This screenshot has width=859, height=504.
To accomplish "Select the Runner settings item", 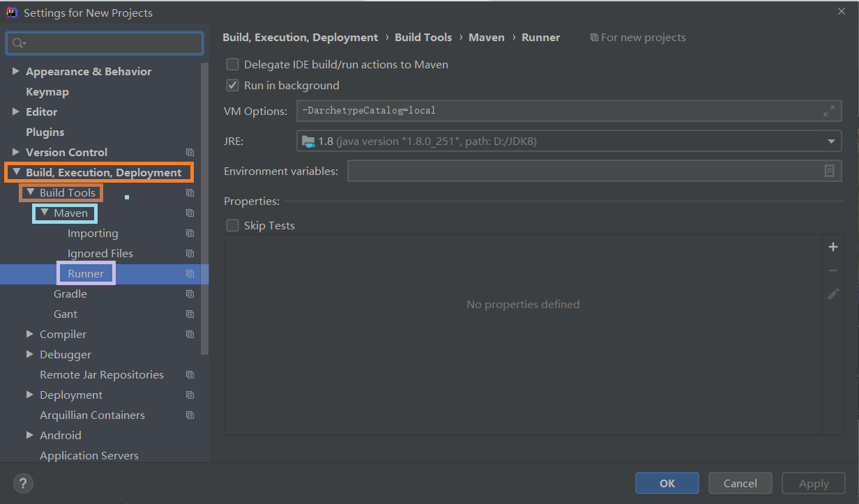I will [86, 273].
